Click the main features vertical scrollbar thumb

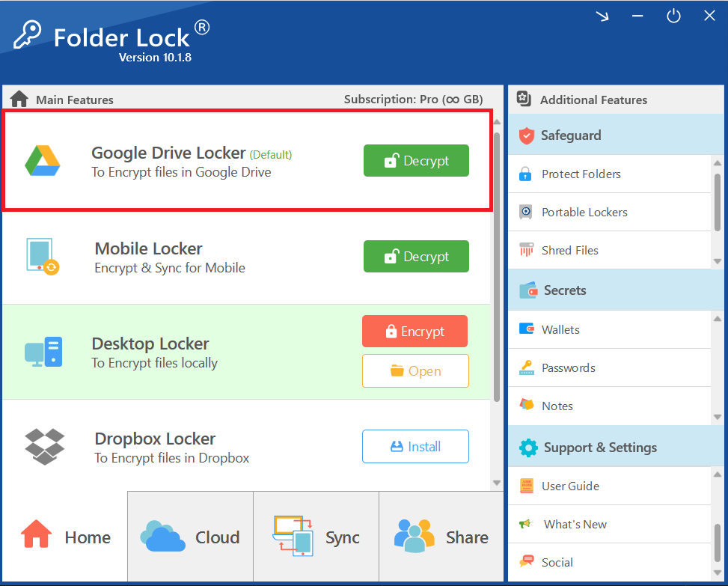[x=497, y=267]
